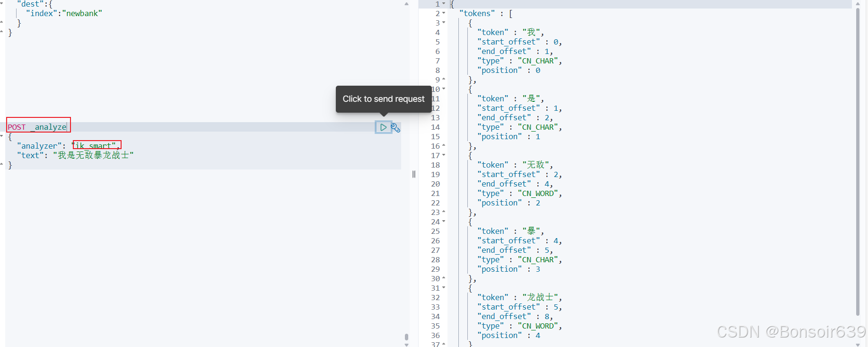This screenshot has width=868, height=347.
Task: Click the response pane scroll-up arrow
Action: coord(858,3)
